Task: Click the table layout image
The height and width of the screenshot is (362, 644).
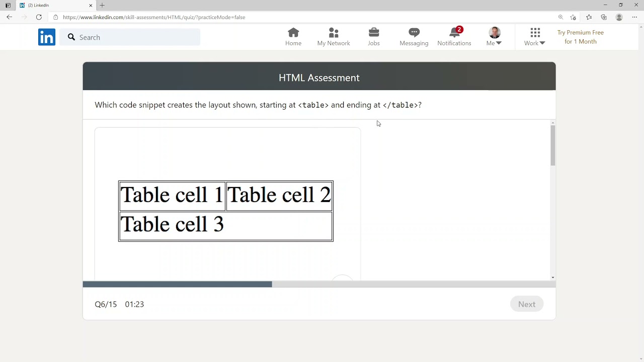Action: (226, 211)
